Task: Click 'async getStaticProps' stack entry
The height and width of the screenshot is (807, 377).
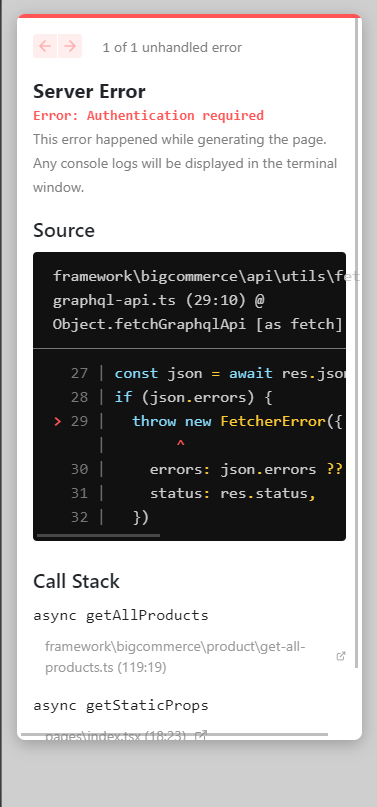Action: coord(121,705)
